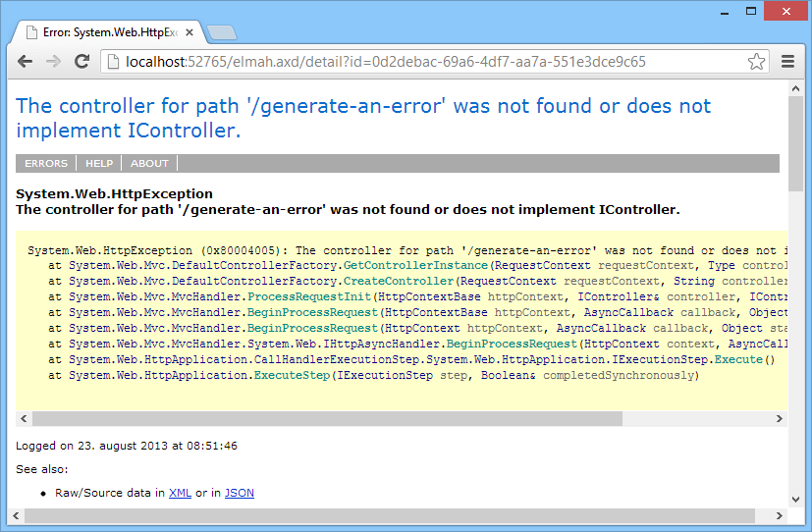Click the page icon in the address bar
This screenshot has width=812, height=532.
click(112, 62)
